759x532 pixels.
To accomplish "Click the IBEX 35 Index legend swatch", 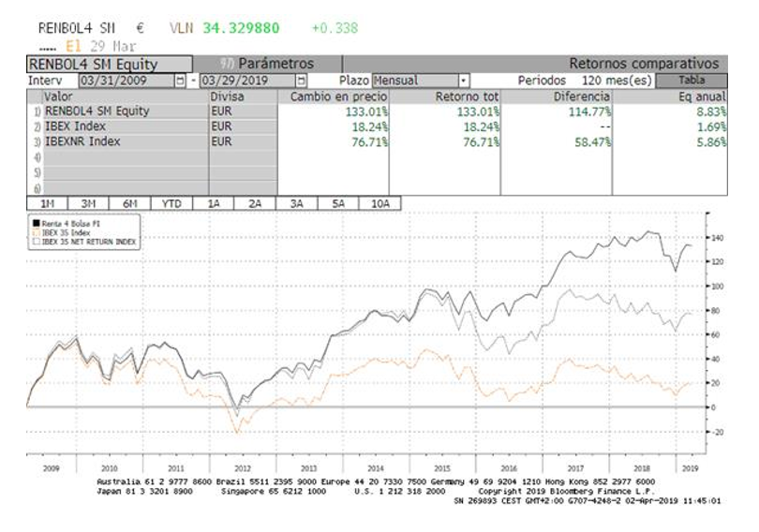I will (36, 232).
